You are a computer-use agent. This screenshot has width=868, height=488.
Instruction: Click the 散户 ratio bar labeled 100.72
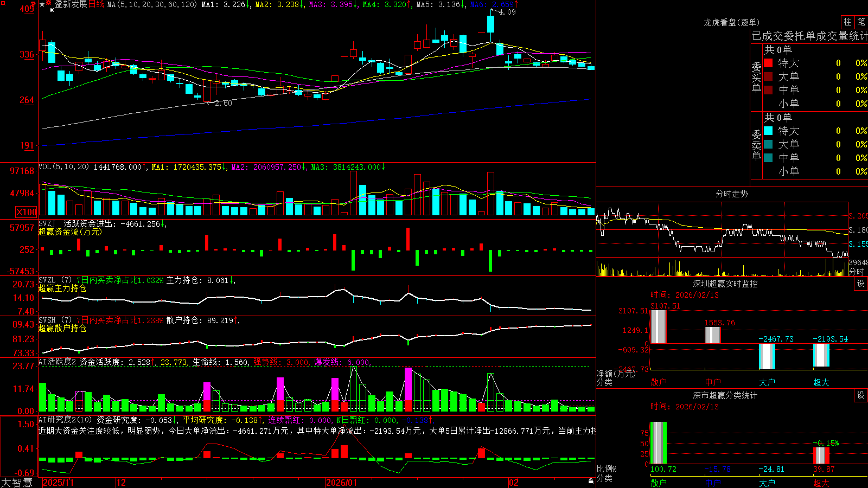point(658,443)
